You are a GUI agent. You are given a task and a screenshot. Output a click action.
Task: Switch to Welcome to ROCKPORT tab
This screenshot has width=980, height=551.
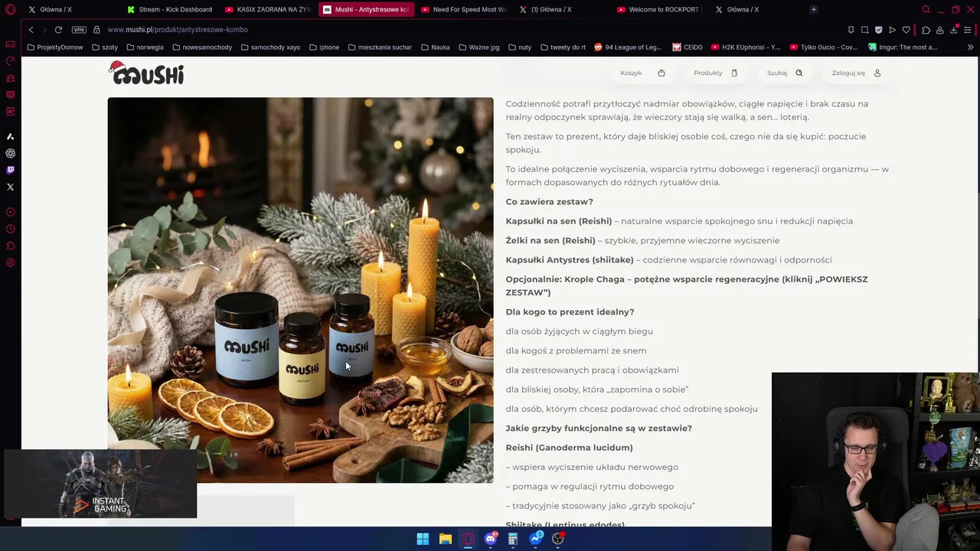coord(660,9)
